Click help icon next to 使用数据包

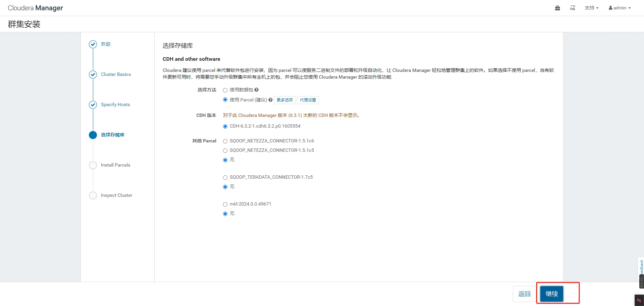(257, 90)
